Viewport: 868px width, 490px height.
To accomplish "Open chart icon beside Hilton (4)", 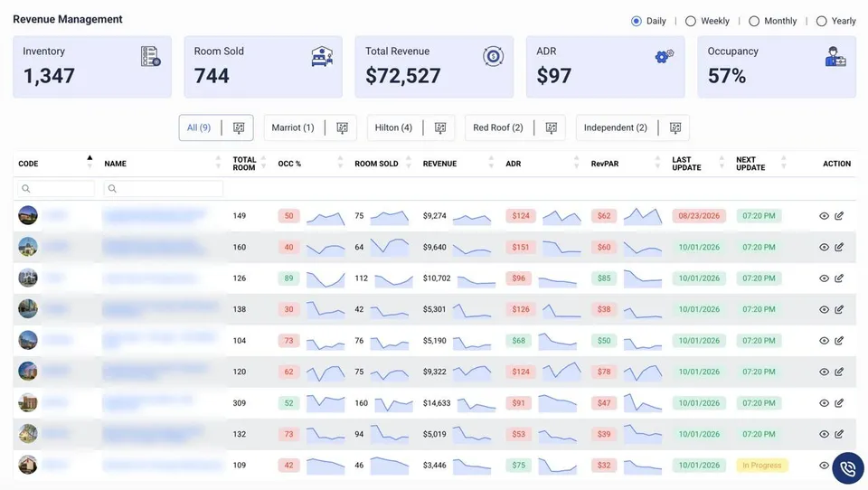I will pyautogui.click(x=440, y=127).
